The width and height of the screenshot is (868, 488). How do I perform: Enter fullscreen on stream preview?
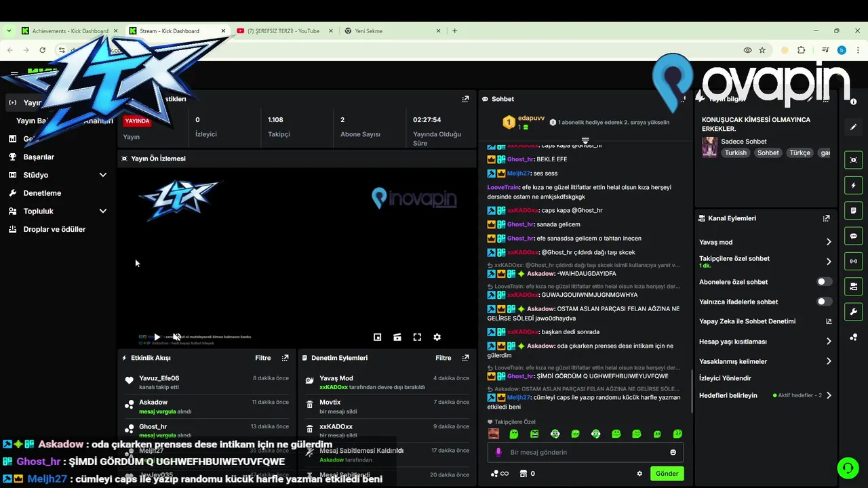point(417,337)
